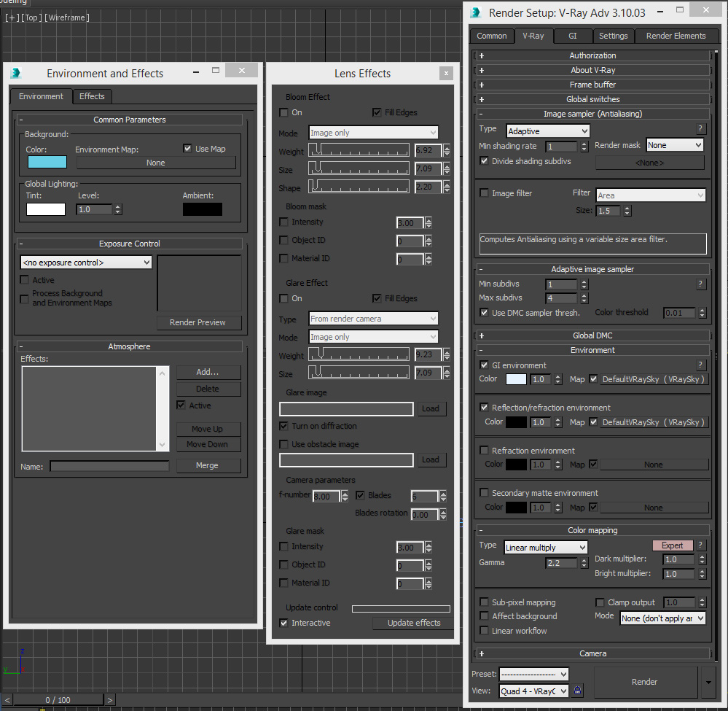Open the Glare Type dropdown
This screenshot has height=711, width=728.
[x=373, y=319]
